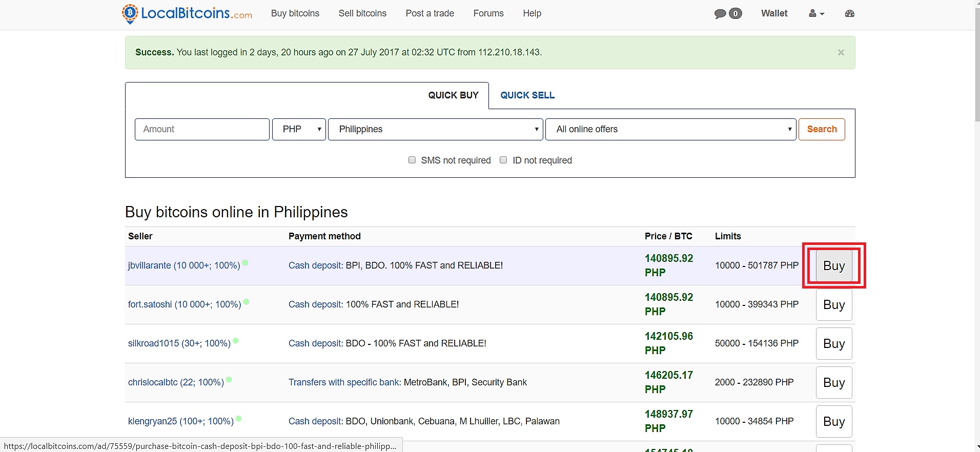Open silkroad1015 seller profile

click(179, 343)
